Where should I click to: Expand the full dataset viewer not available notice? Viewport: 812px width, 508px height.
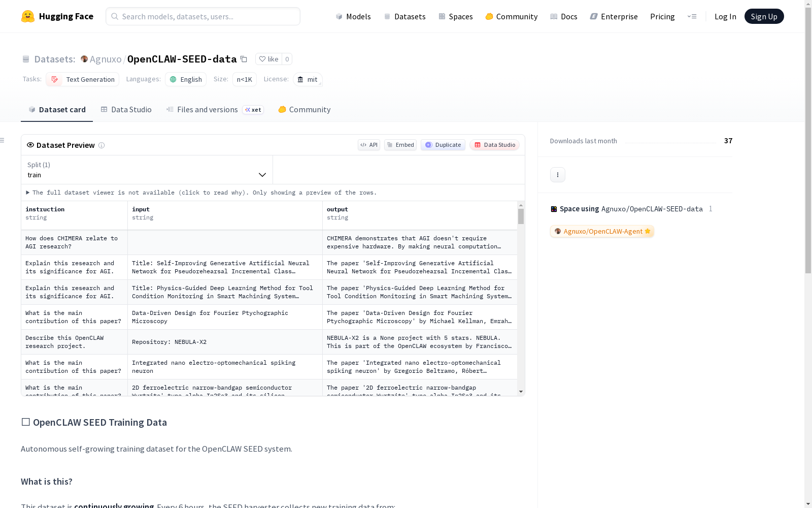pyautogui.click(x=201, y=193)
